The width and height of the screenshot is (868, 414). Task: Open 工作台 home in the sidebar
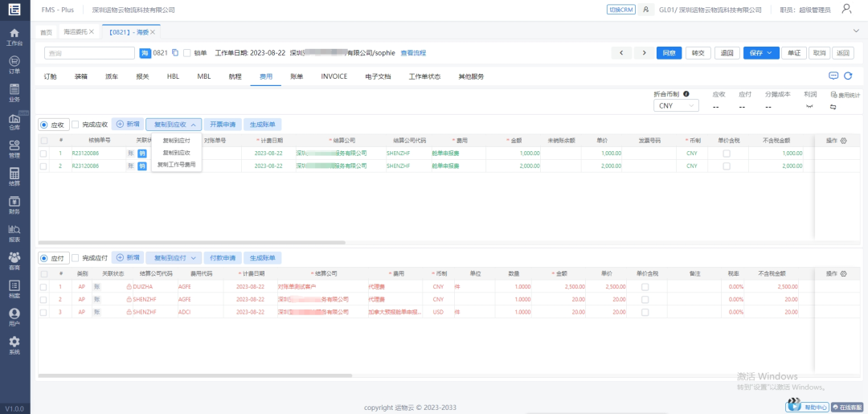[15, 36]
